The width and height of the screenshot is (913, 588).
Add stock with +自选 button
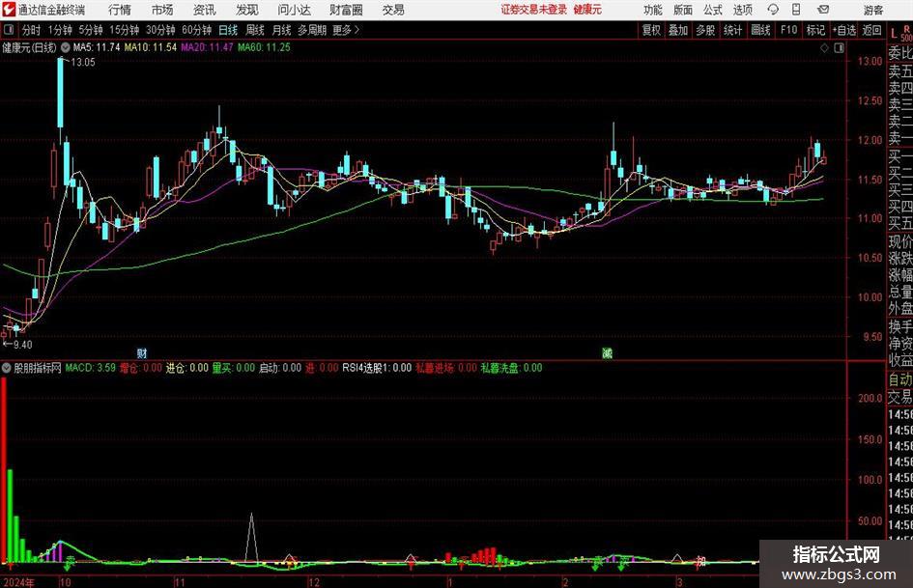(x=844, y=30)
